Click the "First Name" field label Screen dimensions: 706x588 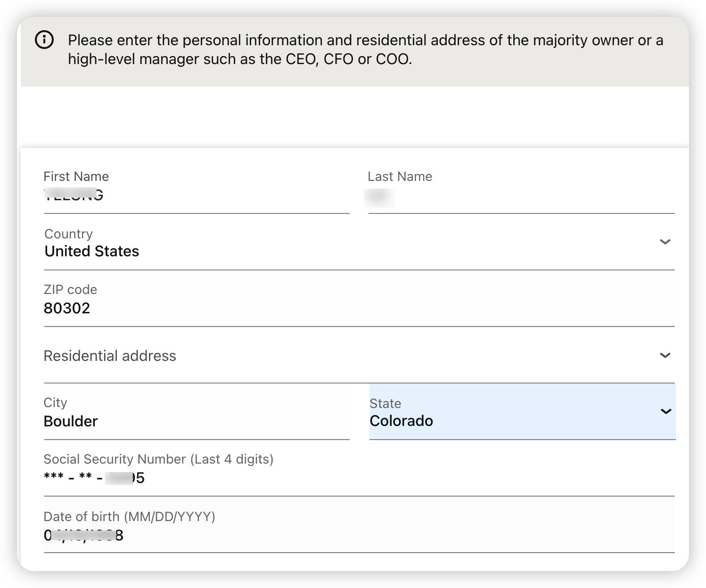[76, 176]
